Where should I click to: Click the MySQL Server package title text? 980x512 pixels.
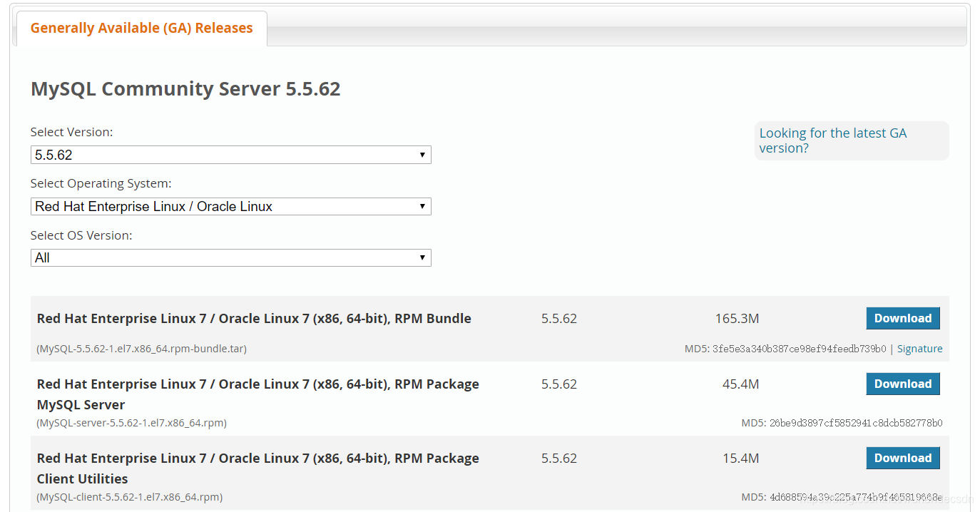258,394
